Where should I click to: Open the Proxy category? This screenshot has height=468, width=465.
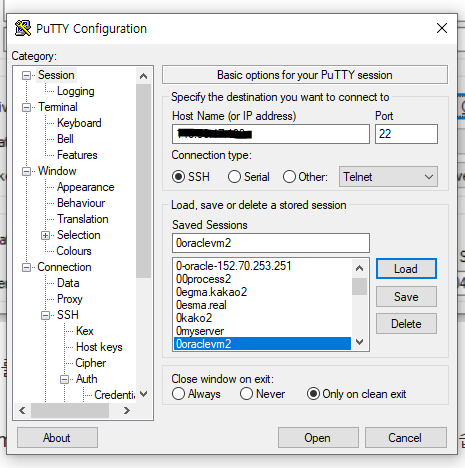tap(70, 299)
